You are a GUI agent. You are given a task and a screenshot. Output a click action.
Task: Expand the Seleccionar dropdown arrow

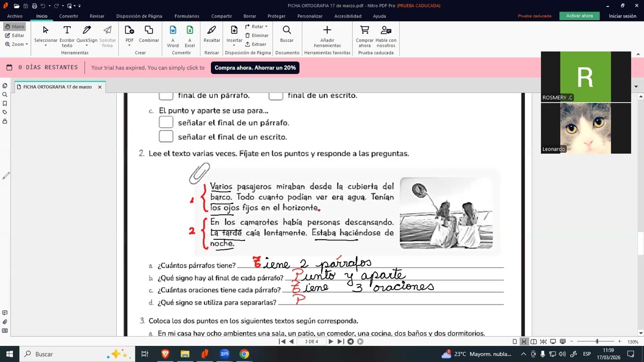pos(46,46)
